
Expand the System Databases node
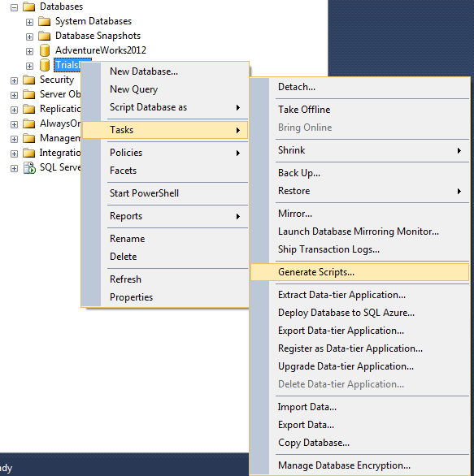[x=29, y=22]
